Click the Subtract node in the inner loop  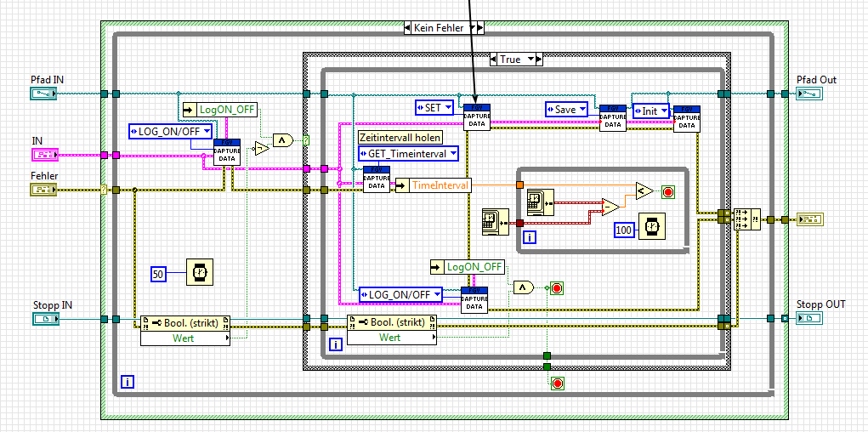610,207
